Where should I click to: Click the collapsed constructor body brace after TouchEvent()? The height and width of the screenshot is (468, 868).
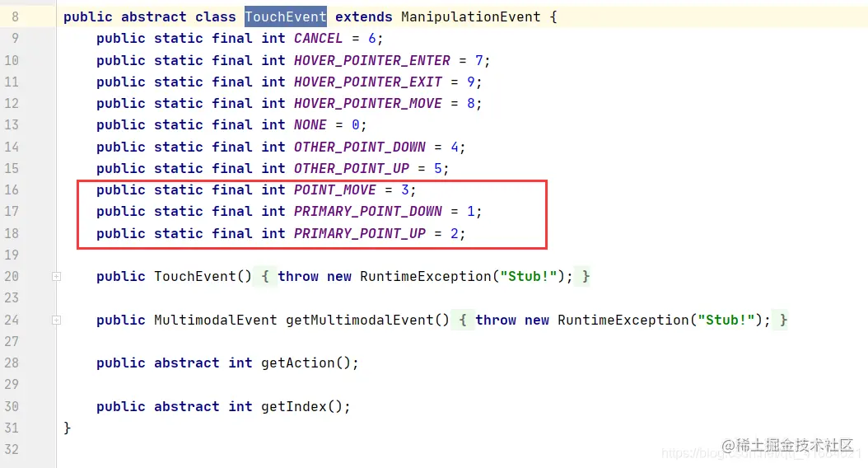click(x=265, y=276)
